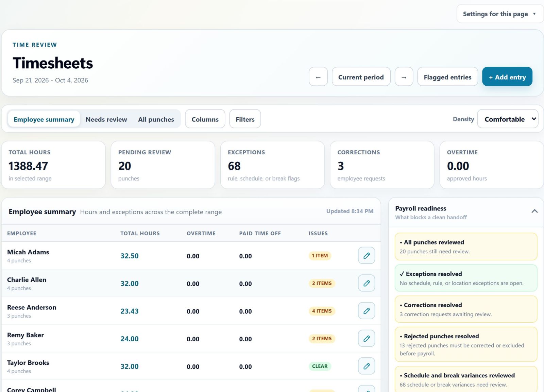Click the edit pencil icon for Charlie Allen

click(x=367, y=283)
